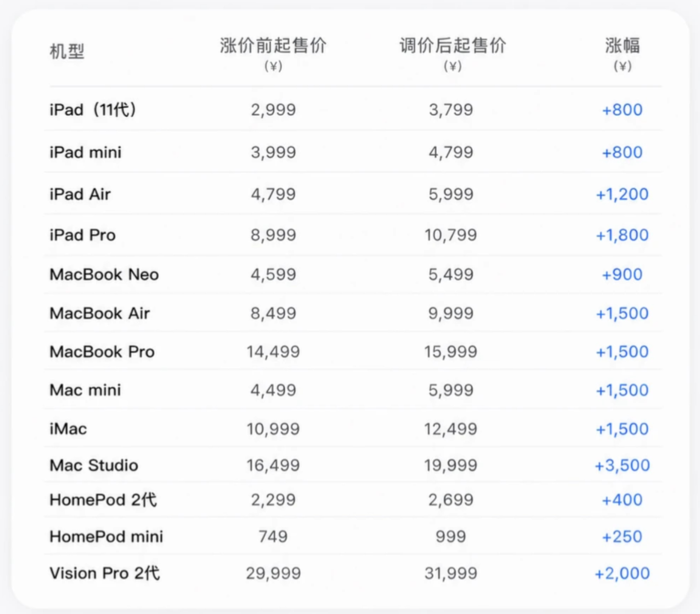
Task: Click the 4,799 adjusted price for iPad mini
Action: pos(451,152)
